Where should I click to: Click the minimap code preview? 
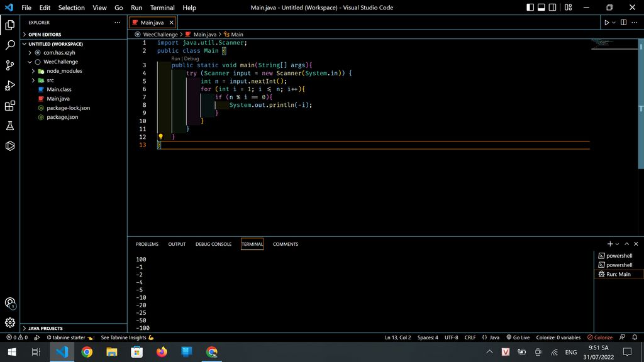pos(604,43)
